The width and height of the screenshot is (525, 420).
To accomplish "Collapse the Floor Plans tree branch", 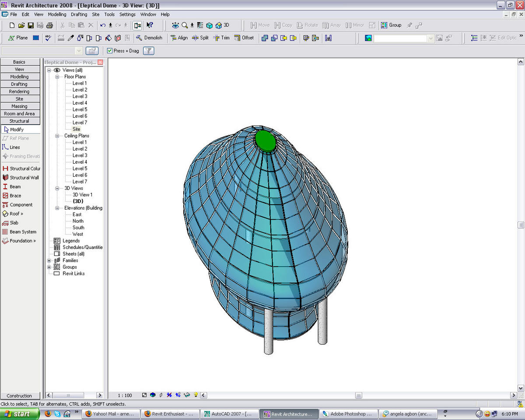I will pyautogui.click(x=57, y=77).
